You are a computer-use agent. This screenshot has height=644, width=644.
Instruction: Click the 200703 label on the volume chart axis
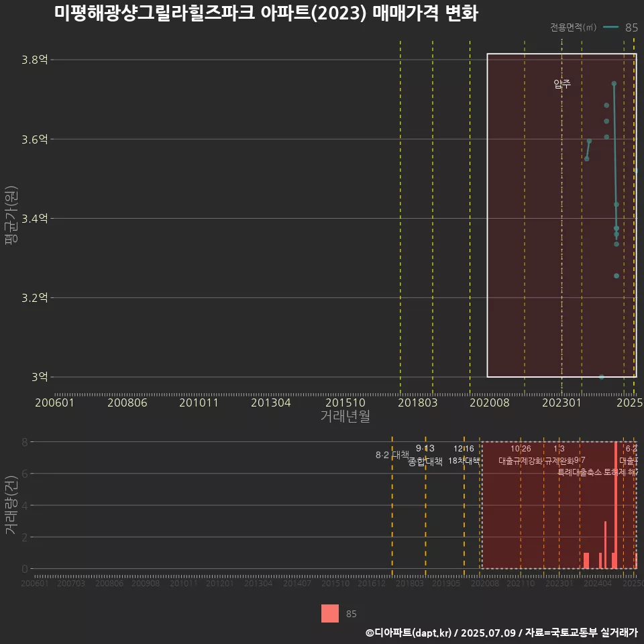tap(71, 583)
